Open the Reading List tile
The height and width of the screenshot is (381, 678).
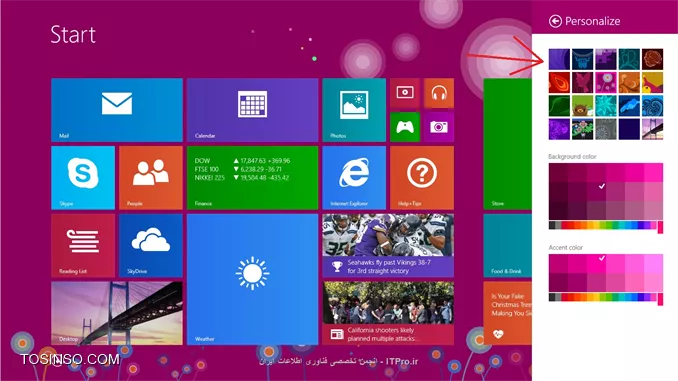pos(83,246)
